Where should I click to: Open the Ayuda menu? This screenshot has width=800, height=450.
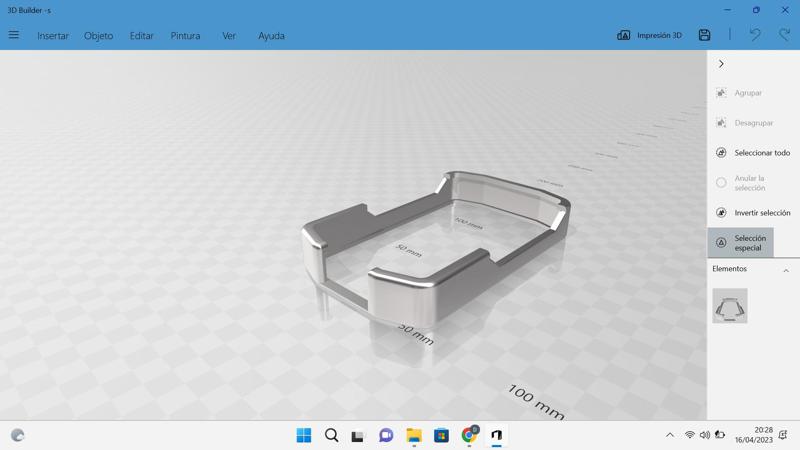coord(271,36)
